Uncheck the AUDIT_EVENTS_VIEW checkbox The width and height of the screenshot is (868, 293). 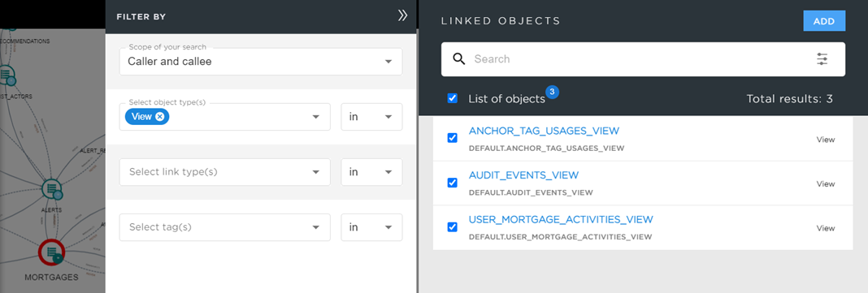(452, 183)
